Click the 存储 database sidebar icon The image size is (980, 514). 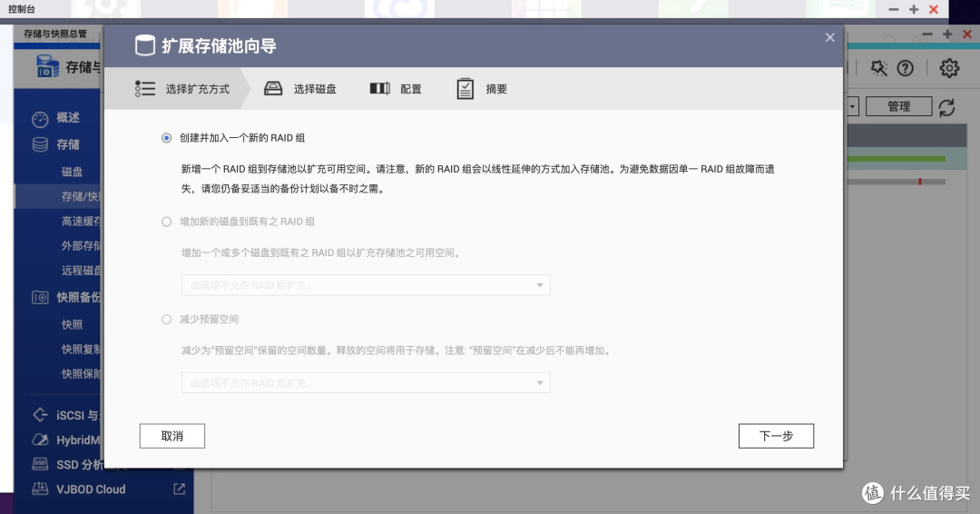point(40,145)
